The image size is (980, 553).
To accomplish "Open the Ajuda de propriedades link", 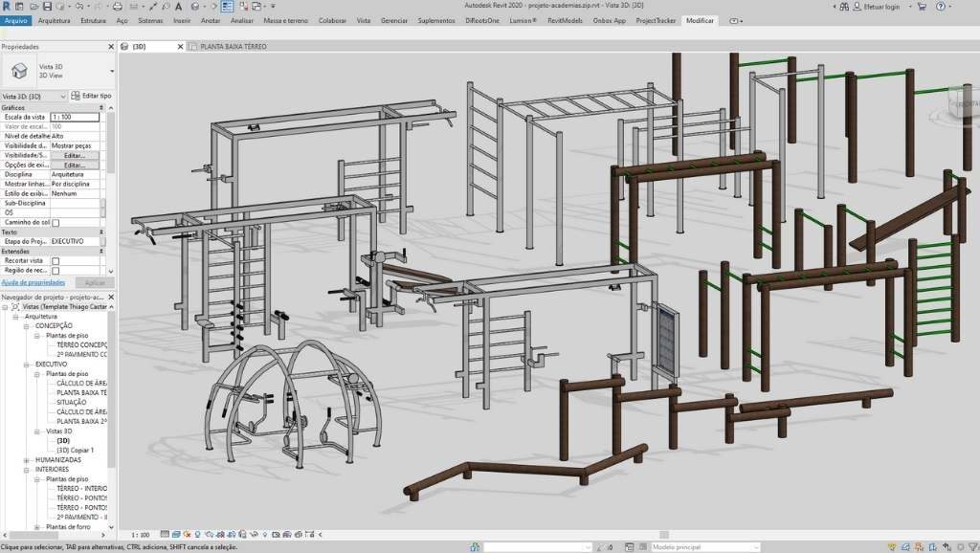I will (33, 282).
